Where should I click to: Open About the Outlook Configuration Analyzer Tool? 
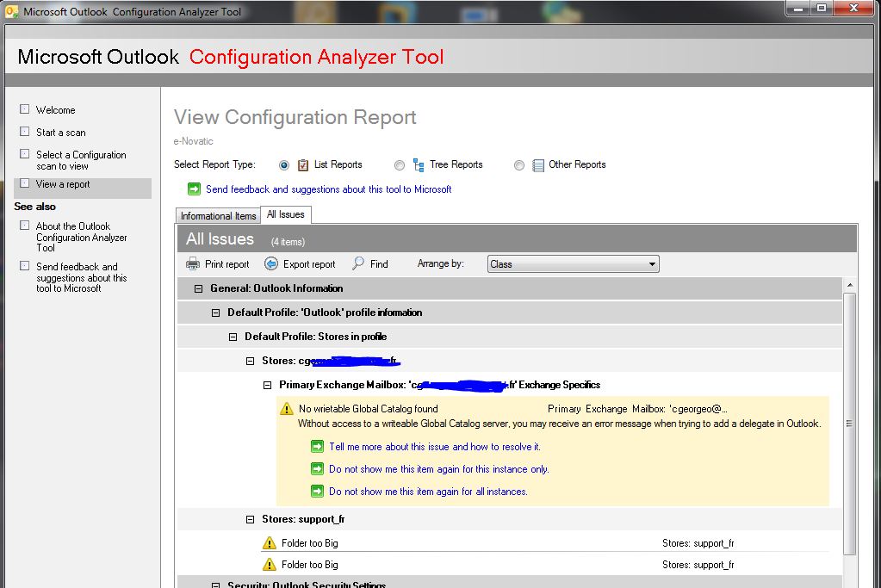82,237
